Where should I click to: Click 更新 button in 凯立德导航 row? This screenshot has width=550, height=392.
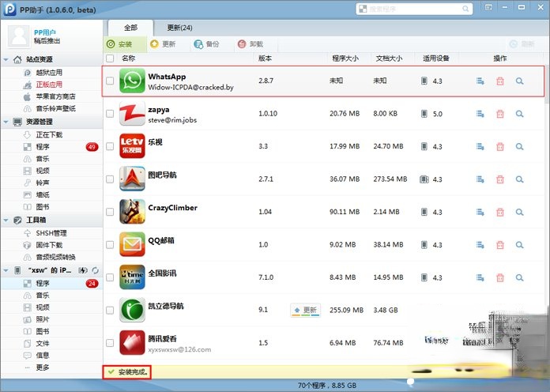305,311
